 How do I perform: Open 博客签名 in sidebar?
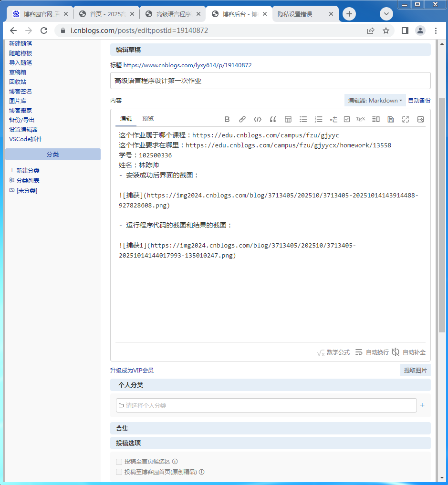pos(21,92)
